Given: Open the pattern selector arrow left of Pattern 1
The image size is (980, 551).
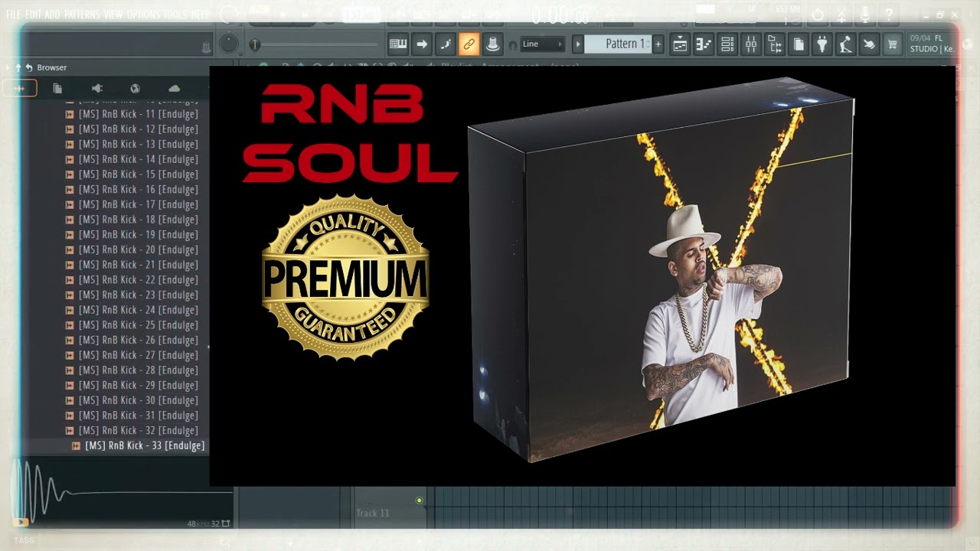Looking at the screenshot, I should (x=578, y=44).
